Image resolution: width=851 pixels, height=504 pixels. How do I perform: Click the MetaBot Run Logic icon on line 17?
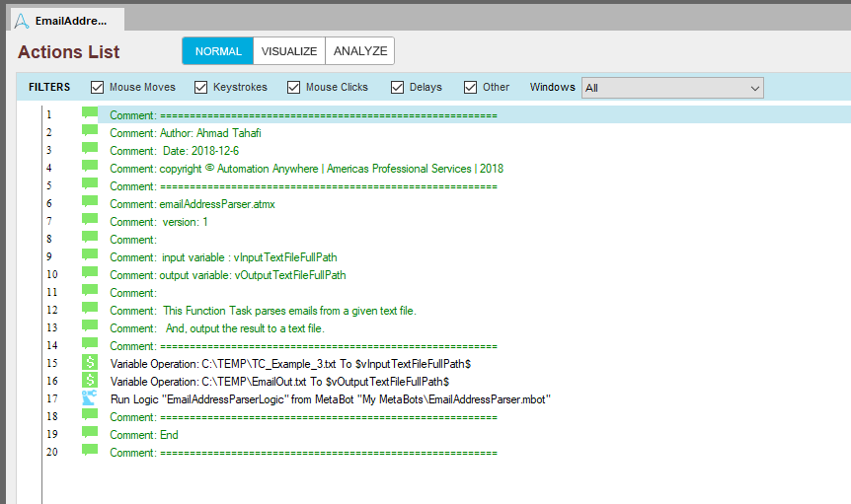coord(90,398)
